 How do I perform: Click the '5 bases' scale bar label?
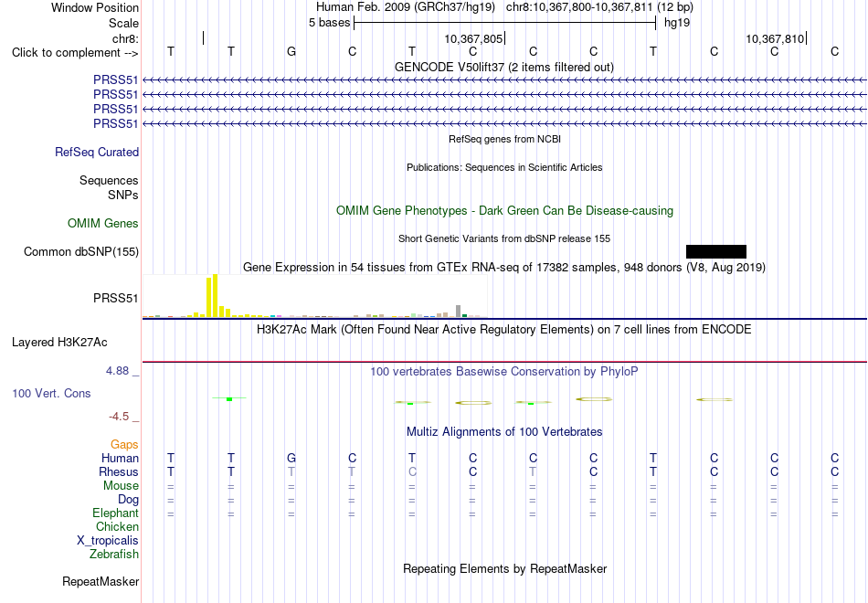(329, 23)
